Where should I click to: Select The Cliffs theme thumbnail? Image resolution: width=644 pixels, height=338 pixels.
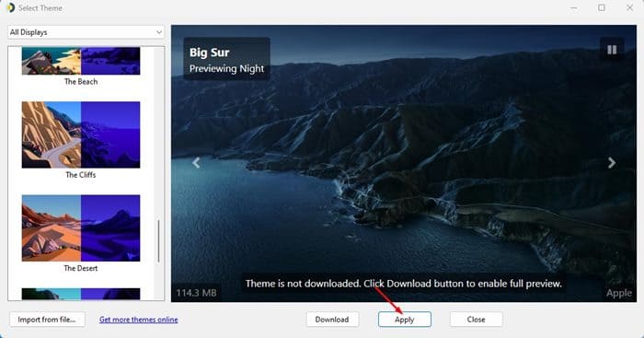pos(81,134)
